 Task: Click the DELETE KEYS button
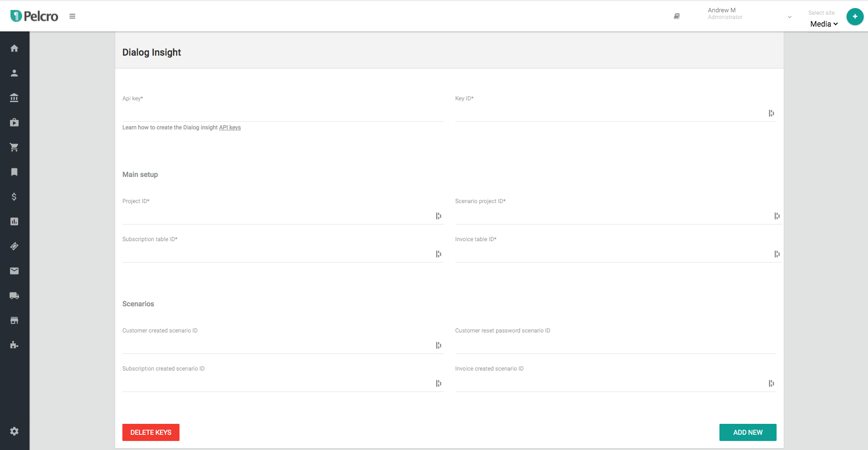click(151, 432)
